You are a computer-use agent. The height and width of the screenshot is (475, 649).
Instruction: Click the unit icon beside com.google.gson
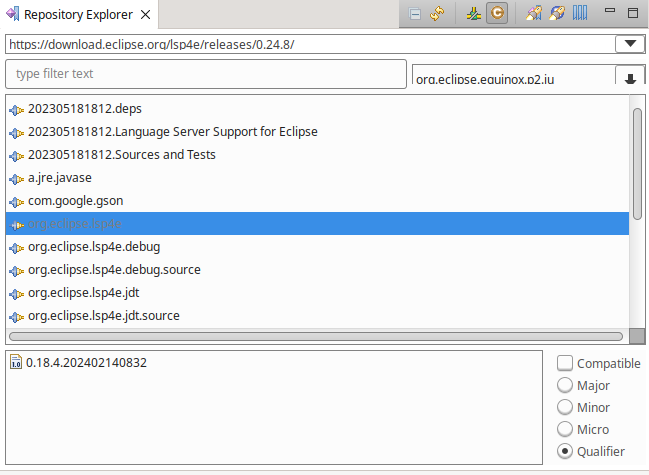click(17, 202)
